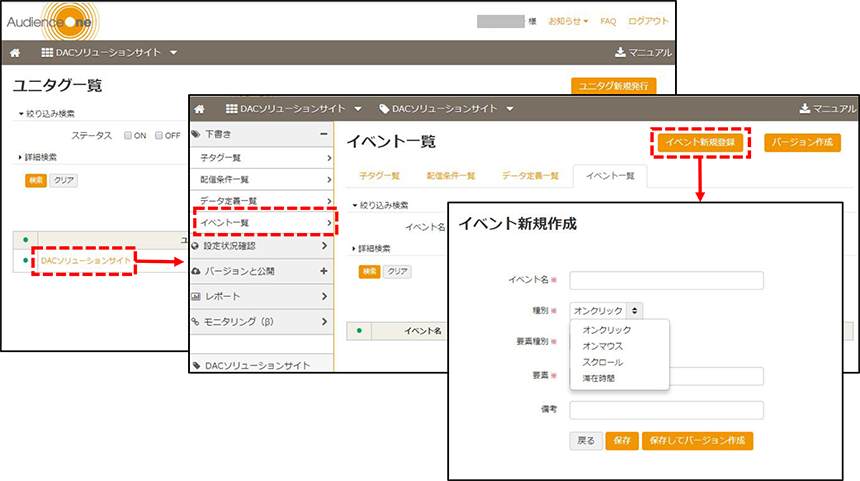Check the ON status checkbox
This screenshot has height=481, width=860.
[128, 135]
